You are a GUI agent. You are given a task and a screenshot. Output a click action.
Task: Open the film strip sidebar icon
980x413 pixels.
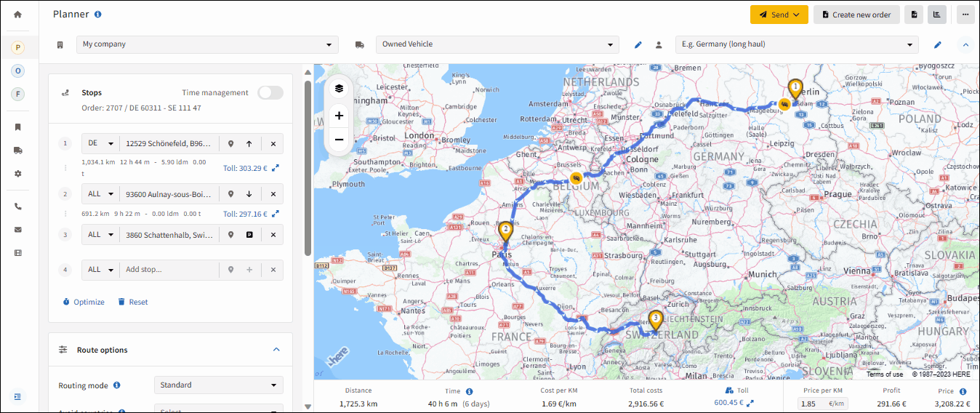click(18, 253)
